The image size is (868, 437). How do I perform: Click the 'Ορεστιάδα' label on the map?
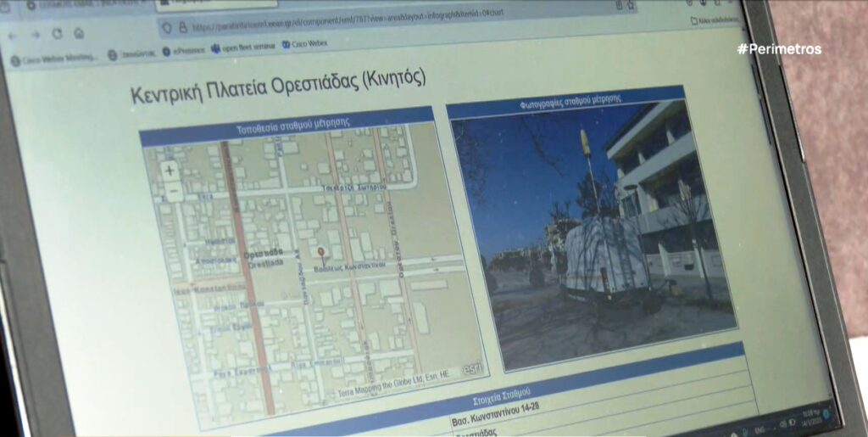tap(264, 255)
